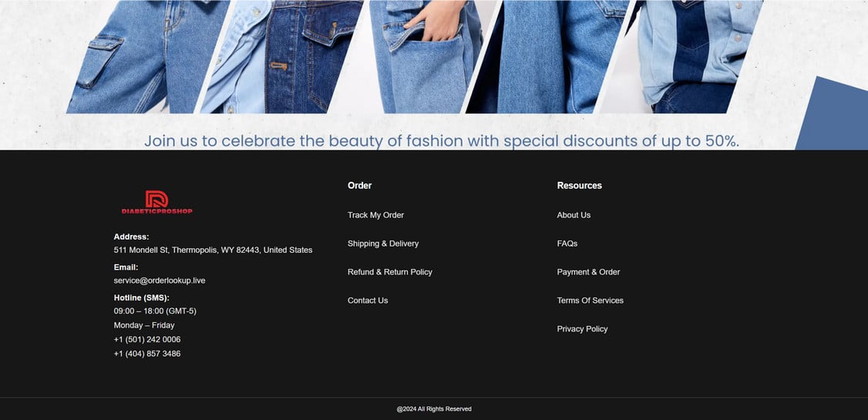Screen dimensions: 868x420
Task: Open the Privacy Policy link
Action: tap(582, 329)
